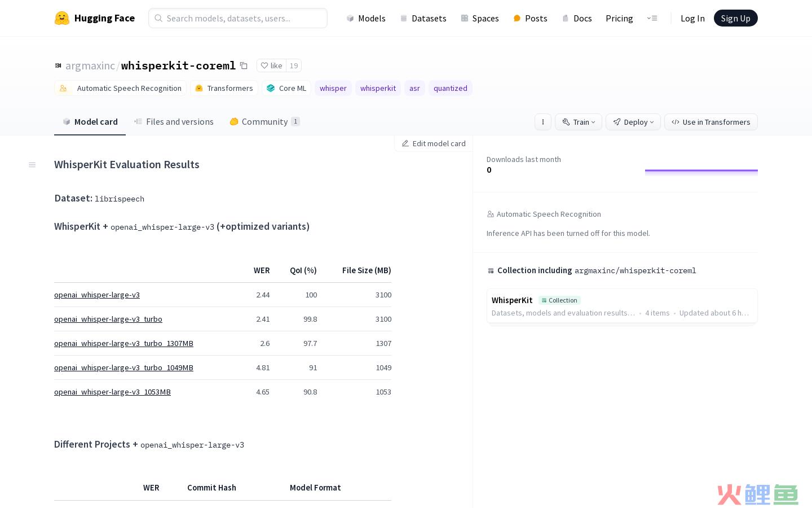Click the File Size (MB) column header
Image resolution: width=812 pixels, height=508 pixels.
pos(367,270)
